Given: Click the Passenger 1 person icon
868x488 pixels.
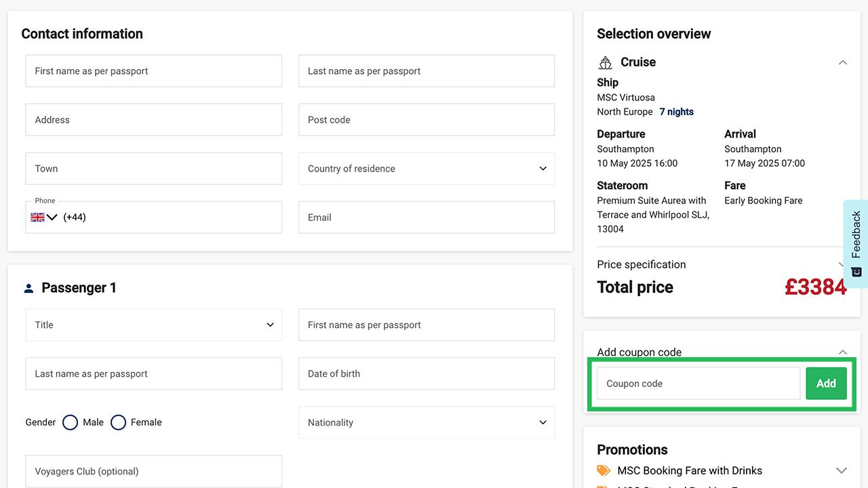Looking at the screenshot, I should [x=28, y=288].
